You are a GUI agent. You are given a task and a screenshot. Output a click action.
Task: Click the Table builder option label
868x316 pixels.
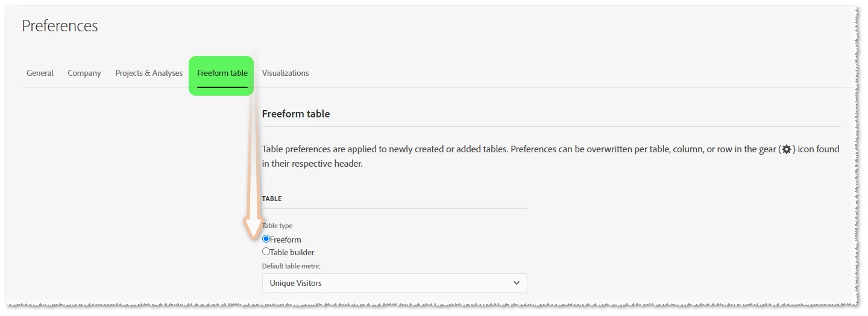(x=292, y=252)
